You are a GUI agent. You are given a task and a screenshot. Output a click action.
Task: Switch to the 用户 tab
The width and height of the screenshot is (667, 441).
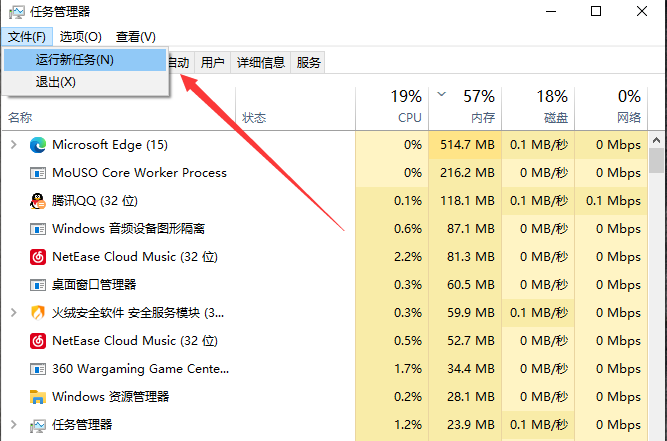[x=212, y=63]
